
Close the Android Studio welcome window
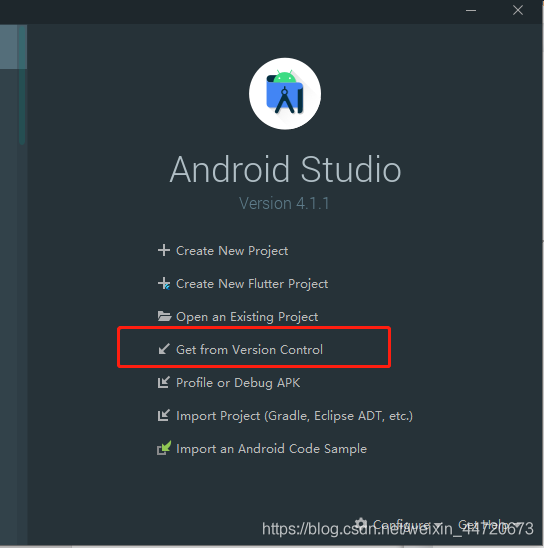(x=518, y=10)
